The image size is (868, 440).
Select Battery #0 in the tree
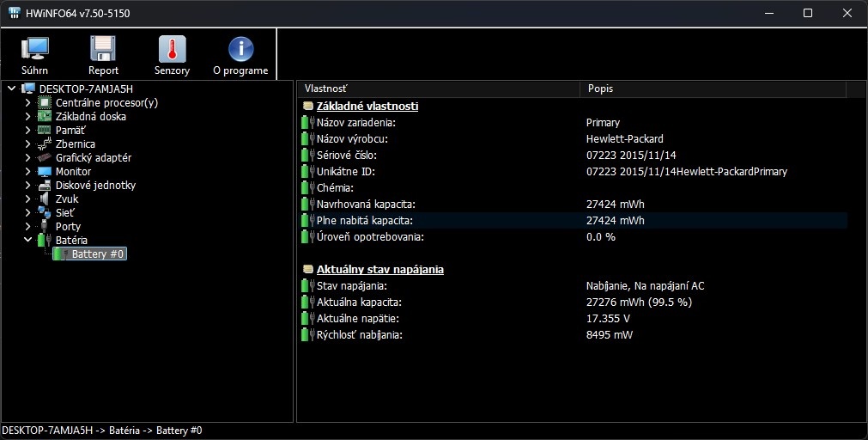pyautogui.click(x=98, y=254)
